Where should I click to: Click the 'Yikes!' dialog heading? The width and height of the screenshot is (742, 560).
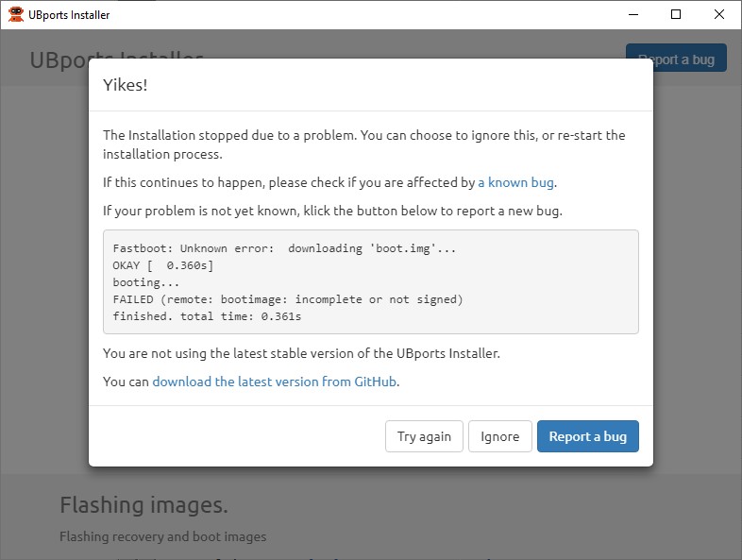pyautogui.click(x=125, y=85)
